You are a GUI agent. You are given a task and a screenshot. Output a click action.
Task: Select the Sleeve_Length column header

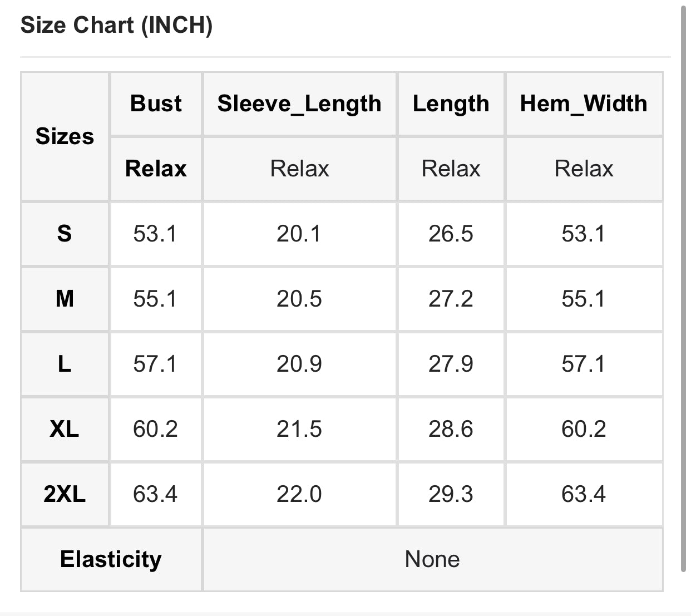tap(299, 104)
